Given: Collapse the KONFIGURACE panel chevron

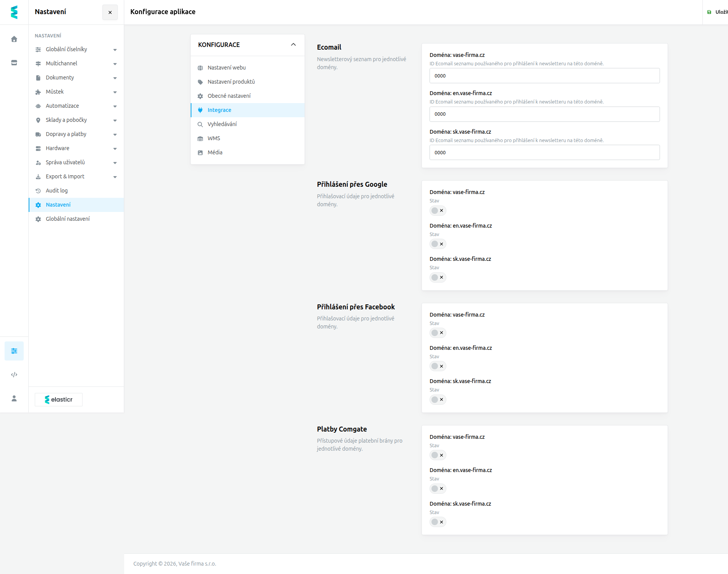Looking at the screenshot, I should tap(293, 45).
